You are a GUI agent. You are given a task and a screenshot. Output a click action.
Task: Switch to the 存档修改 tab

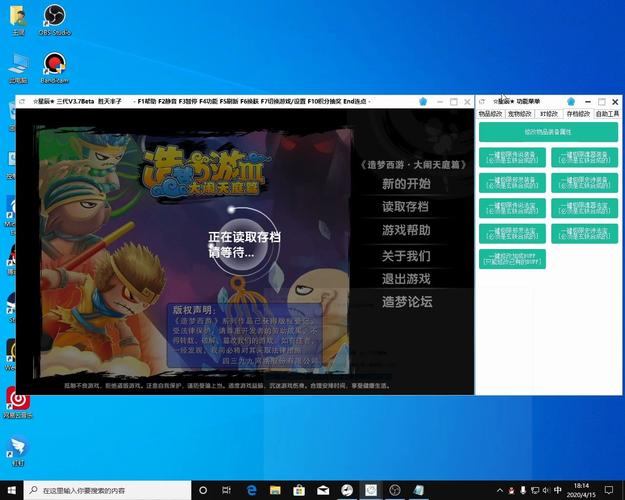578,114
